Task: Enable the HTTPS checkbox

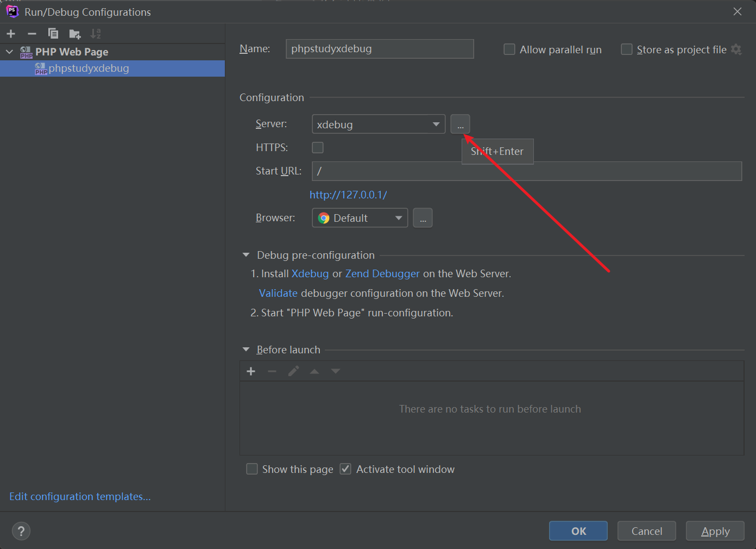Action: point(318,148)
